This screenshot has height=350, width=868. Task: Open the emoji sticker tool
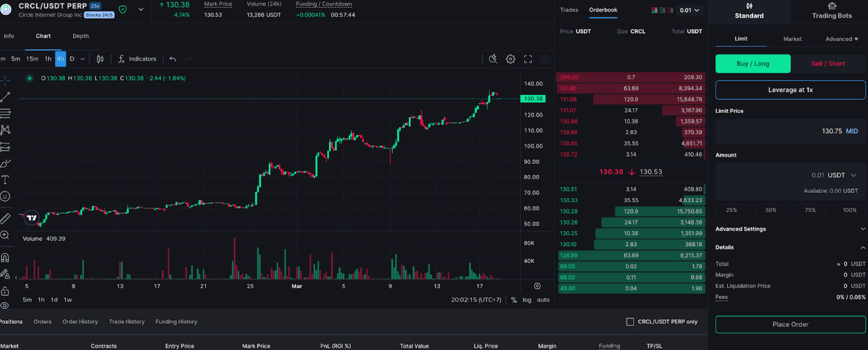click(5, 196)
